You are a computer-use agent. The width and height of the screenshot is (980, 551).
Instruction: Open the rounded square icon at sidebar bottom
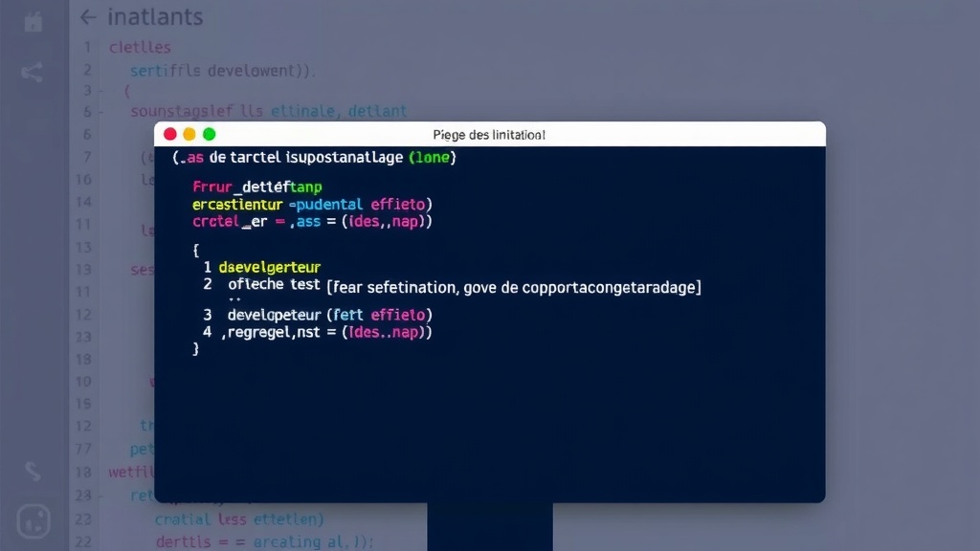pos(33,521)
